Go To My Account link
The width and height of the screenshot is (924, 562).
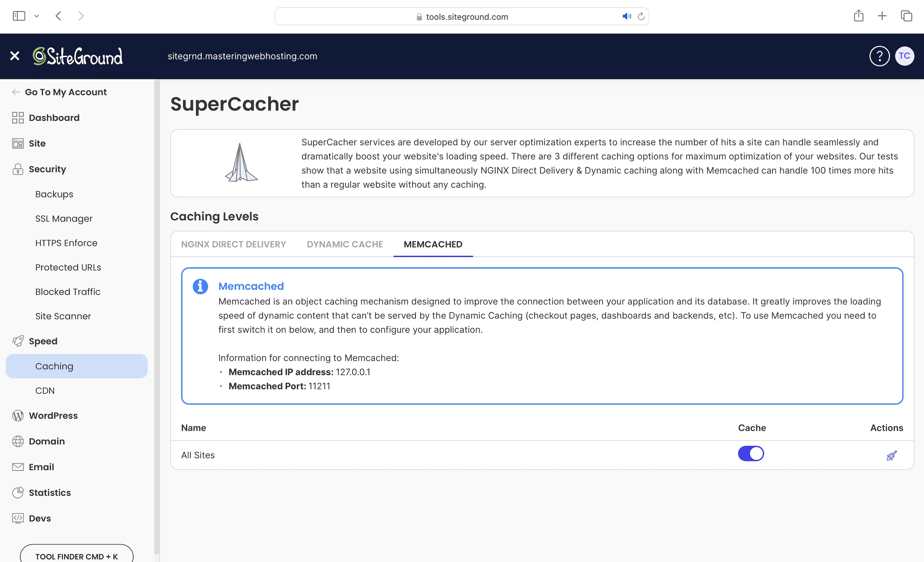point(66,92)
